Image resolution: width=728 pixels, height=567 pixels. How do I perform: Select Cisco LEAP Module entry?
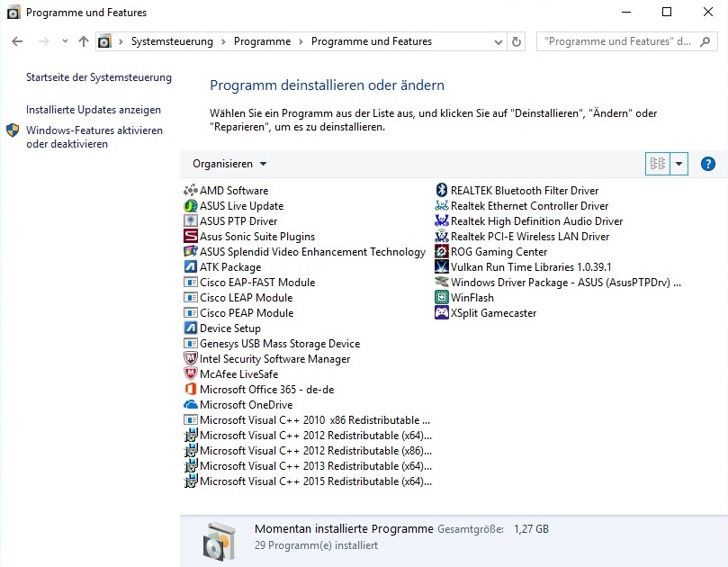[x=238, y=298]
